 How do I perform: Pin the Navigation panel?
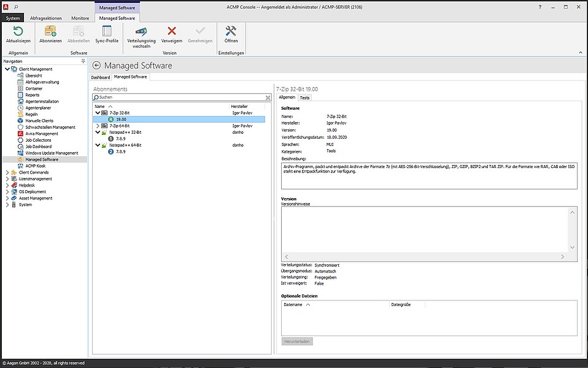(x=83, y=61)
